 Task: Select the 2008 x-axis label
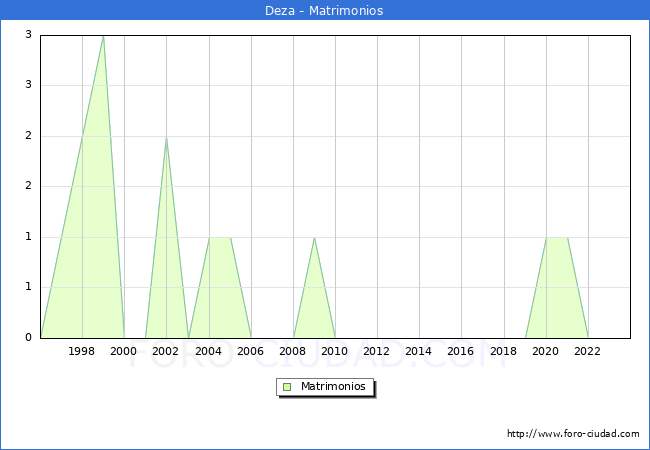(x=293, y=351)
